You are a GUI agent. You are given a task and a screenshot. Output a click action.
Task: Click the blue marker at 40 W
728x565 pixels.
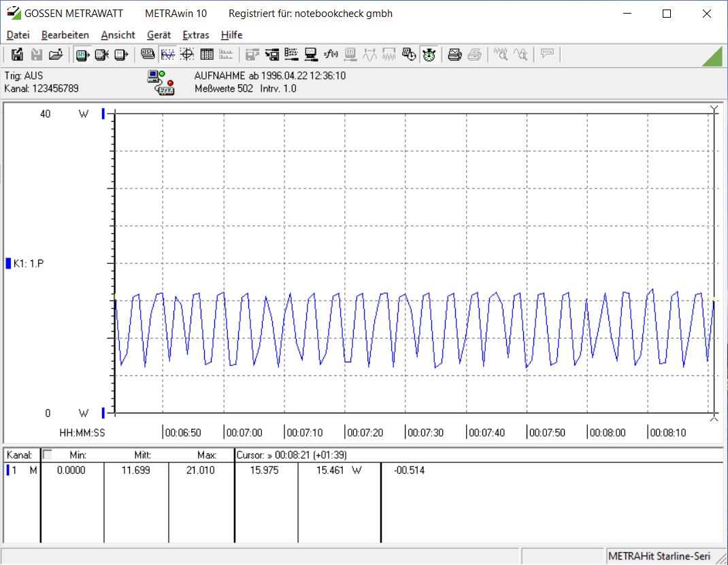point(103,114)
